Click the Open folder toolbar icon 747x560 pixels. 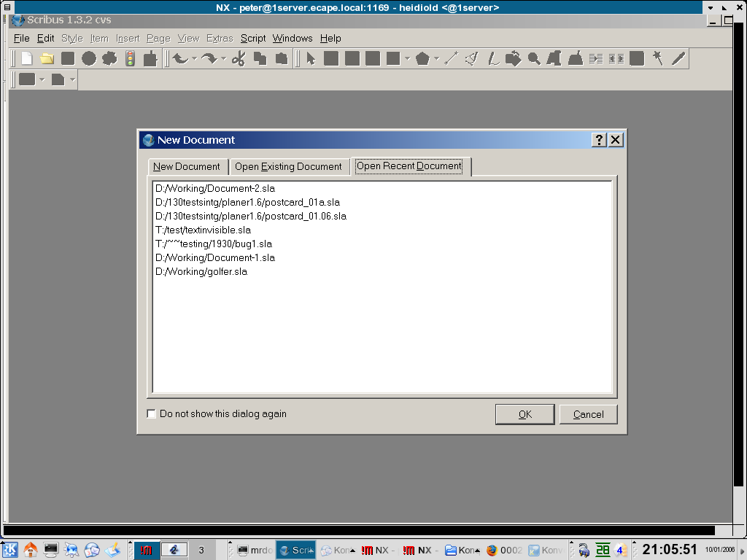point(47,59)
